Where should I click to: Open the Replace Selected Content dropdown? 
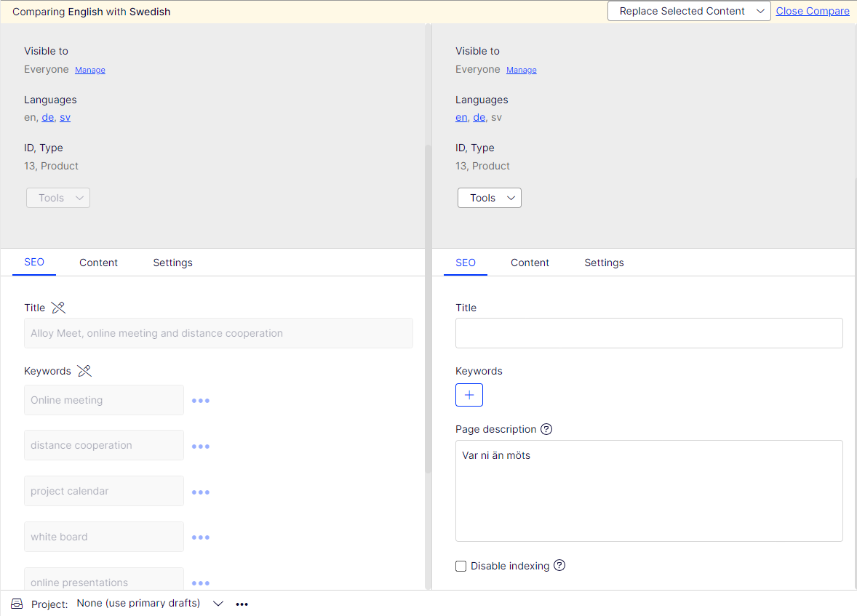[689, 11]
